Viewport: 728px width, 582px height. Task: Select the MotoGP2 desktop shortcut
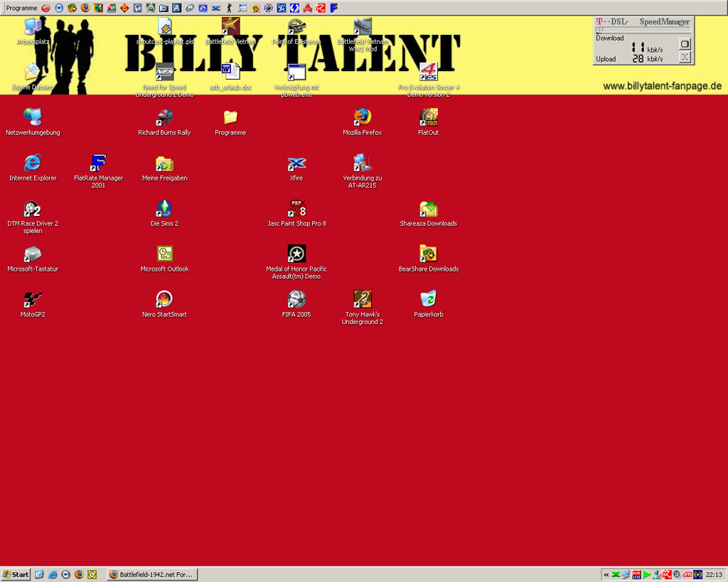click(33, 299)
